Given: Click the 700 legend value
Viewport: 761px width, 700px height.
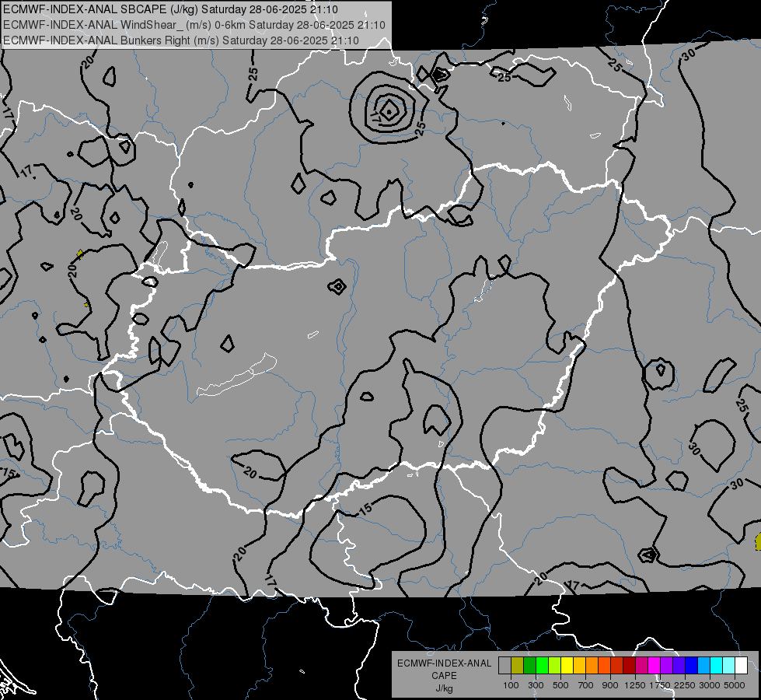Looking at the screenshot, I should click(x=586, y=685).
